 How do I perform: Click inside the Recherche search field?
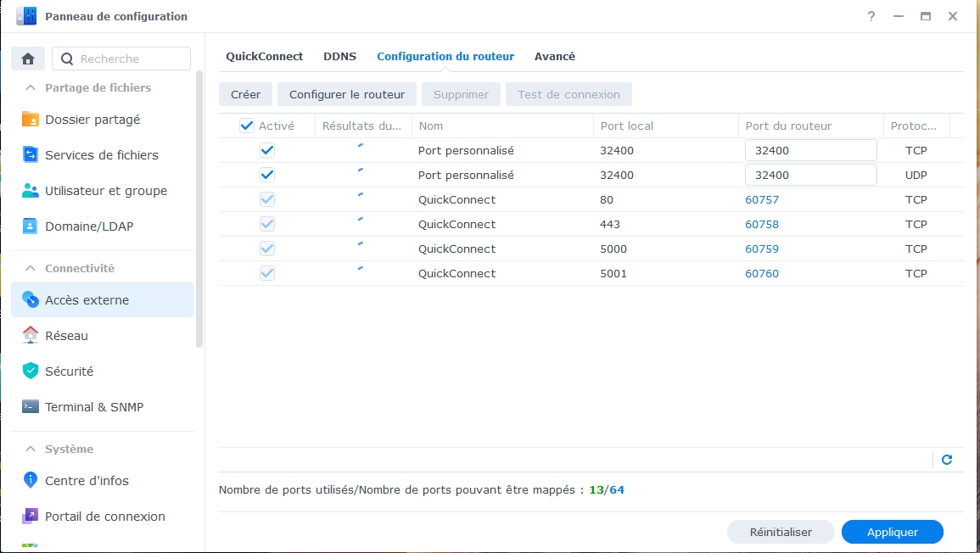pyautogui.click(x=121, y=59)
